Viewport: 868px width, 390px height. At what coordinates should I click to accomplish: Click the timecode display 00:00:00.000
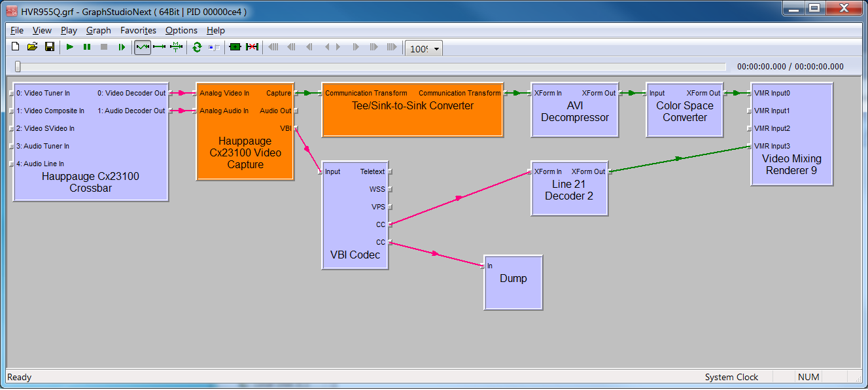[x=790, y=66]
